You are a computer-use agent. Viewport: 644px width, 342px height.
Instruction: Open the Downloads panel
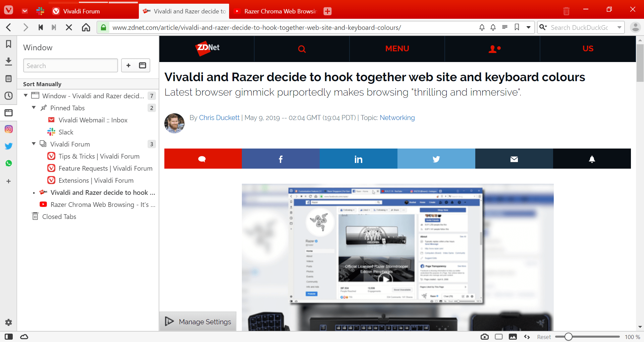(x=9, y=61)
